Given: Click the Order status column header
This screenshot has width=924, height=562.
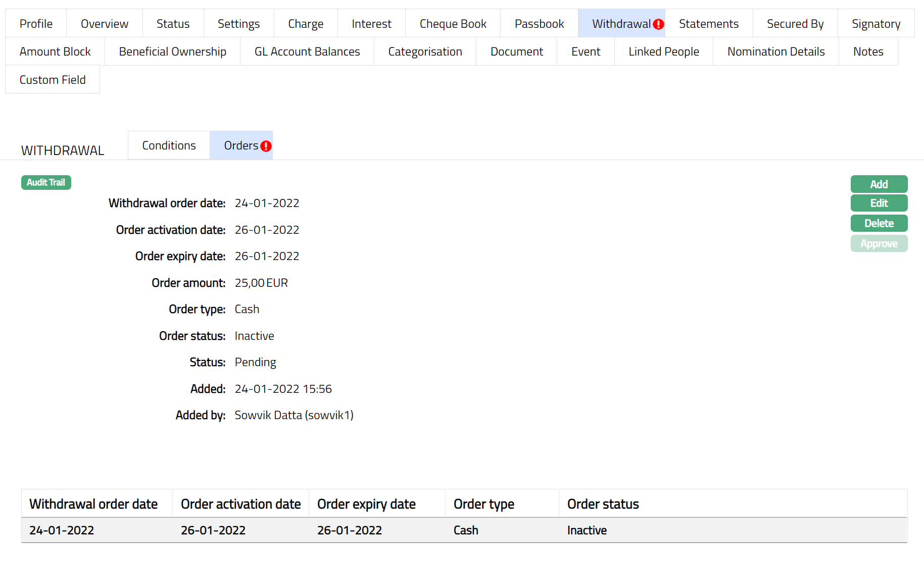Looking at the screenshot, I should tap(603, 504).
